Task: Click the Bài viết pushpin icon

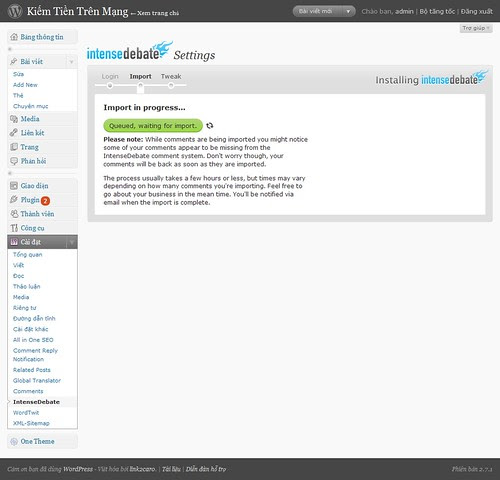Action: (x=14, y=61)
